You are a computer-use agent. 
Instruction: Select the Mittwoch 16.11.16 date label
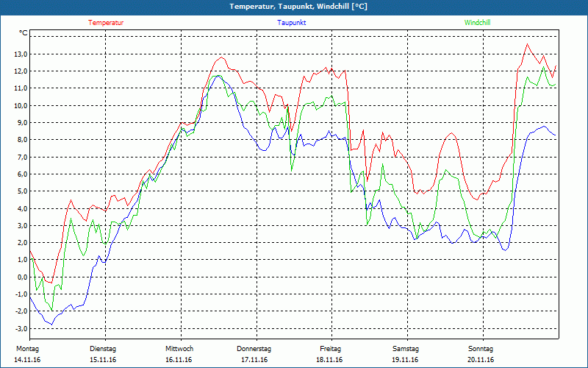coord(179,354)
